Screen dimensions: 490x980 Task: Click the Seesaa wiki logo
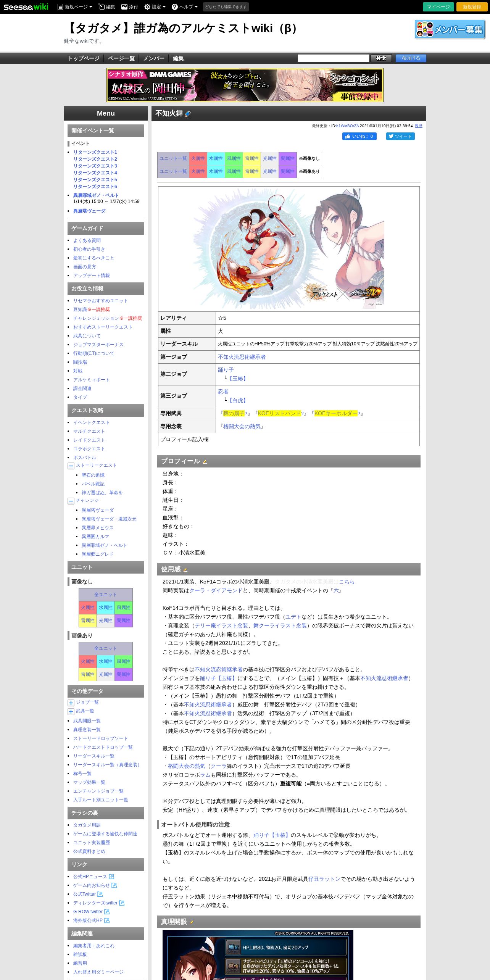(x=26, y=7)
